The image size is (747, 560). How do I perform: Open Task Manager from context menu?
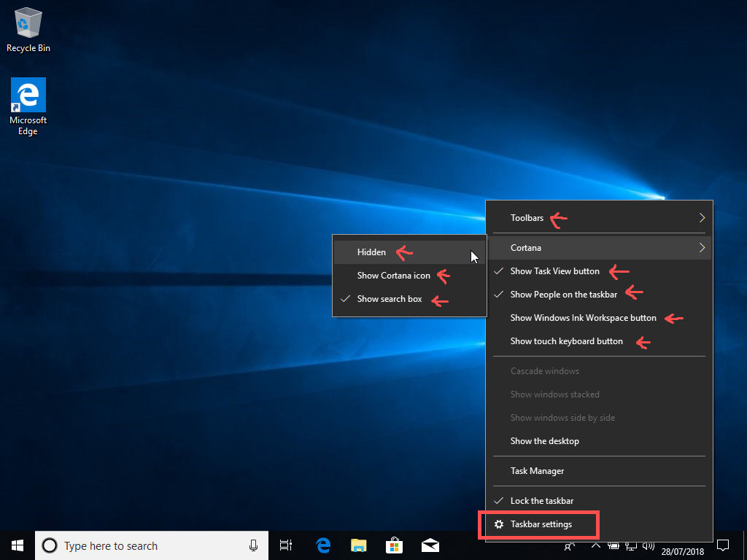pyautogui.click(x=537, y=471)
